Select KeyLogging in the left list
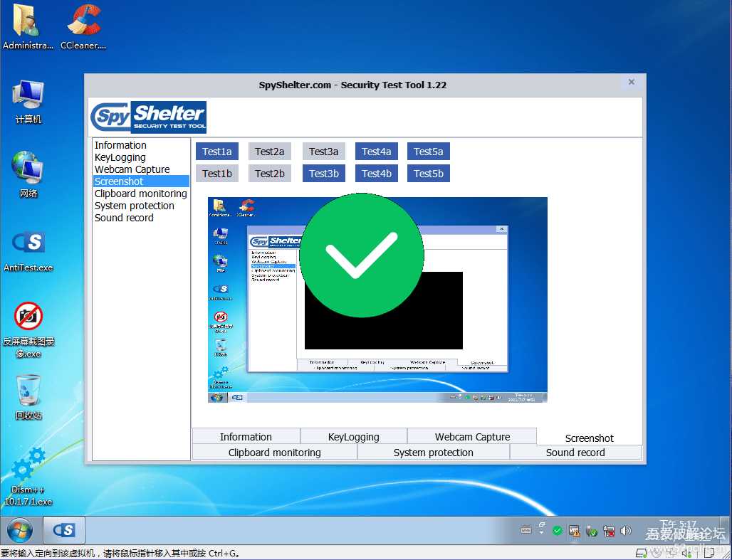Image resolution: width=732 pixels, height=560 pixels. point(120,157)
